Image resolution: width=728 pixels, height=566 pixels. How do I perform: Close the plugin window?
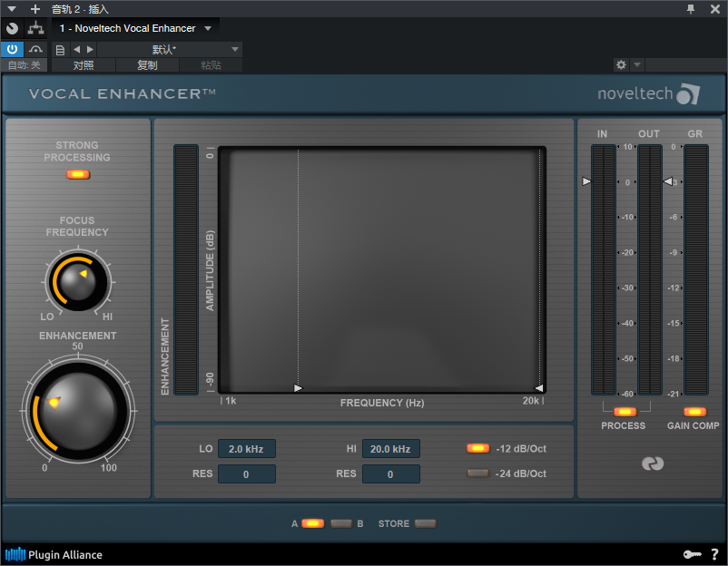[715, 9]
